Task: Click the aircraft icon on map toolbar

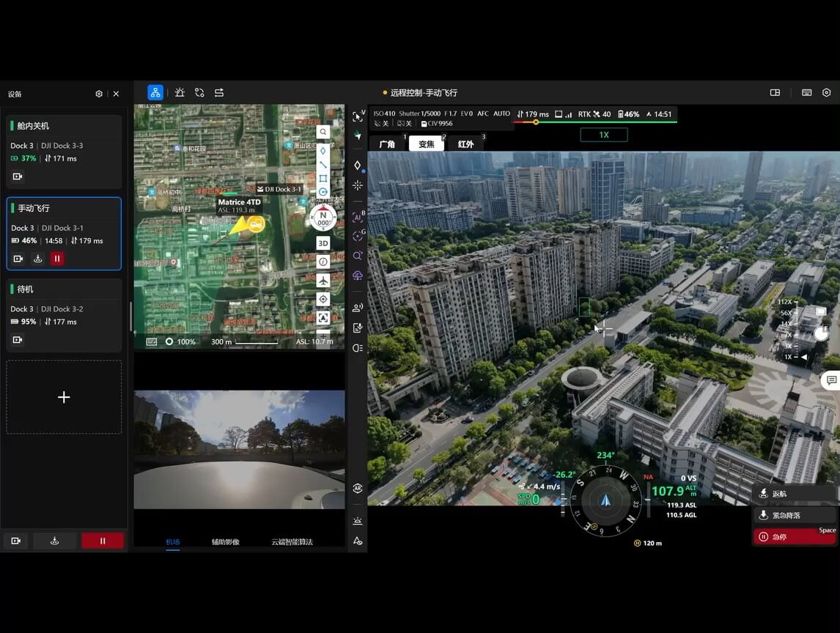Action: 323,280
